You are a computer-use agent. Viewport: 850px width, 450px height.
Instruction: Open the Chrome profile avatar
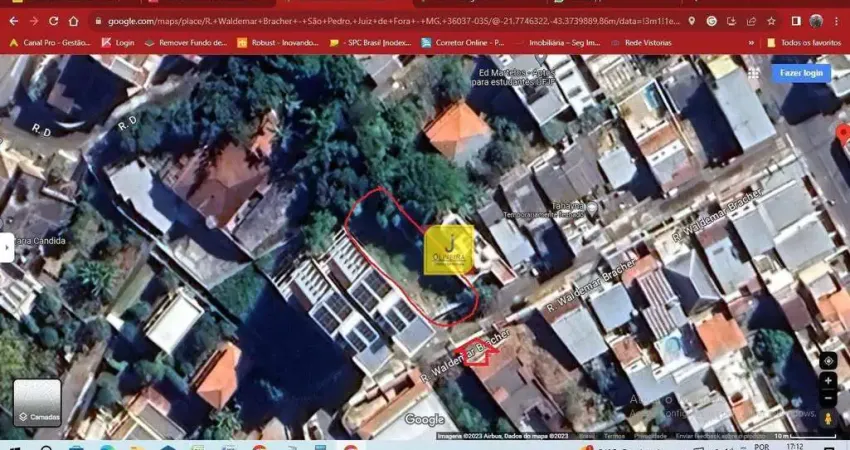[x=816, y=21]
